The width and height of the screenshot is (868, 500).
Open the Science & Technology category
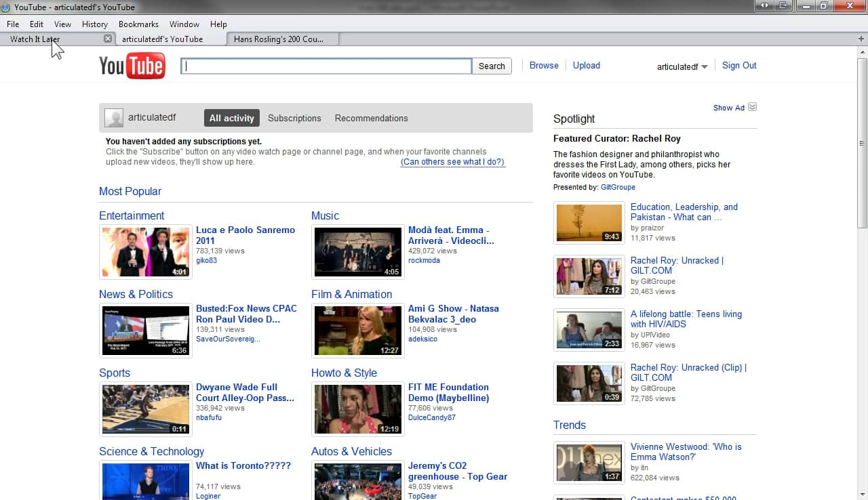pos(151,451)
